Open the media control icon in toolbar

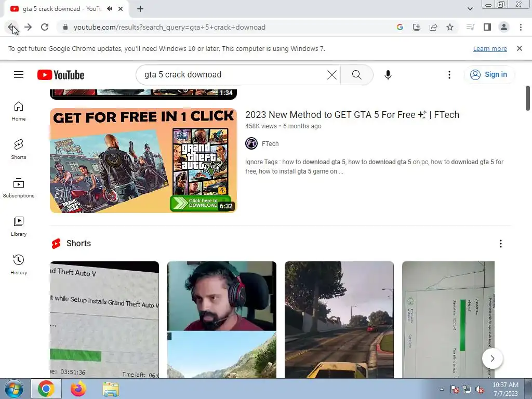pos(470,27)
